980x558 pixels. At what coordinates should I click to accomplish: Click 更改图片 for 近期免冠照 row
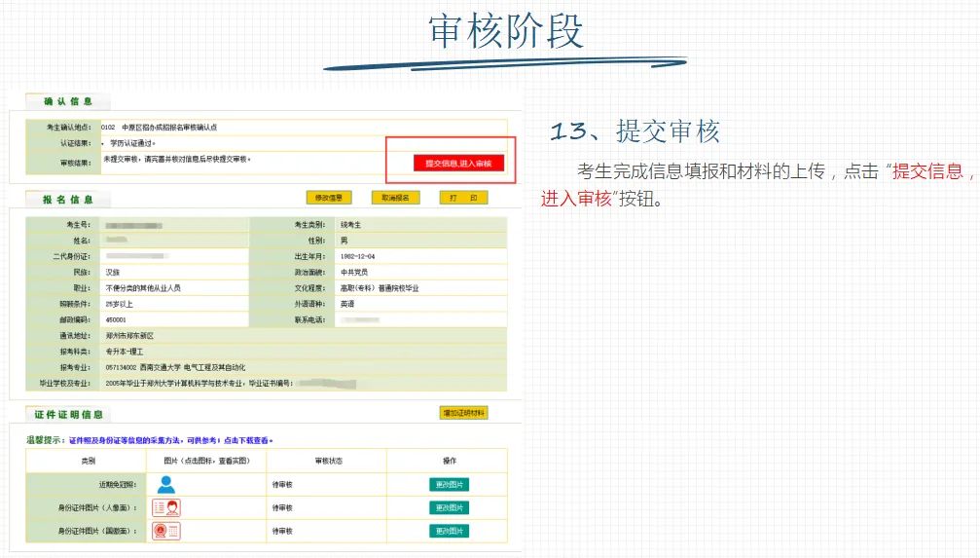coord(449,484)
